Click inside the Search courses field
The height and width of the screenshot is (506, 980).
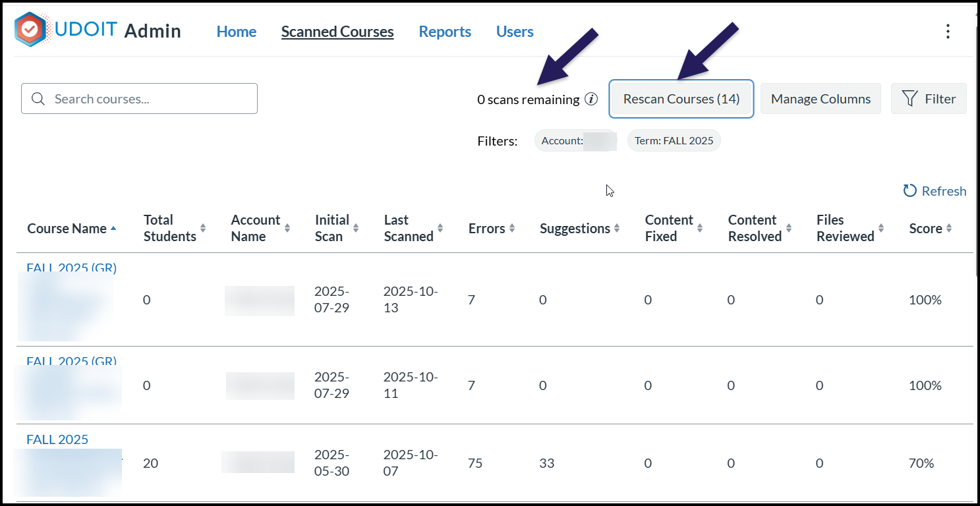[138, 98]
